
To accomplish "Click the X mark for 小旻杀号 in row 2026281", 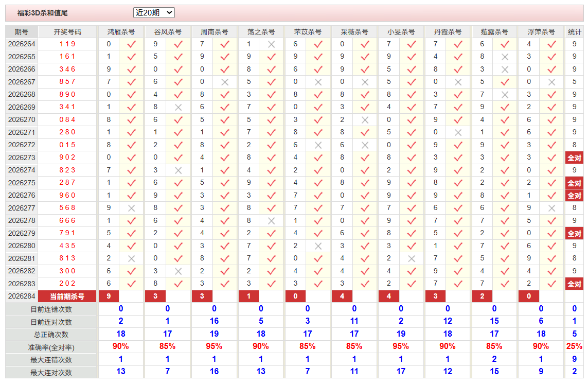I will [412, 258].
